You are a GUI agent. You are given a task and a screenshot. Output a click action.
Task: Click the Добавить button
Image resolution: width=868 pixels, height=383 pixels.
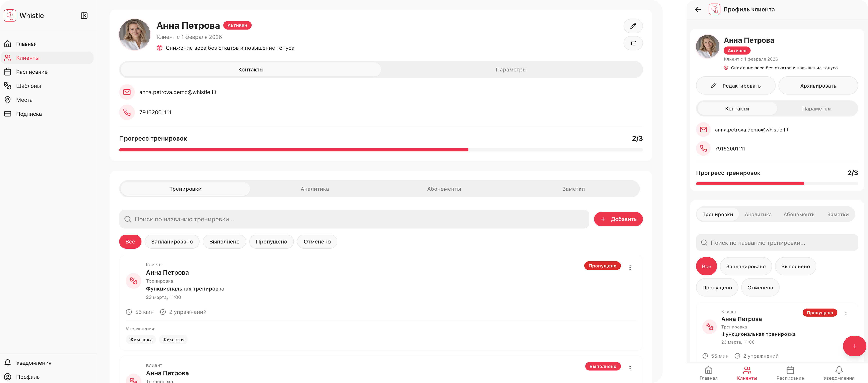[618, 219]
